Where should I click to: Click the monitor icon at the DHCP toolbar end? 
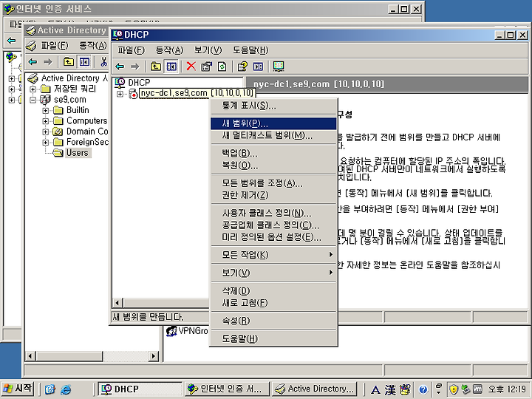click(279, 66)
